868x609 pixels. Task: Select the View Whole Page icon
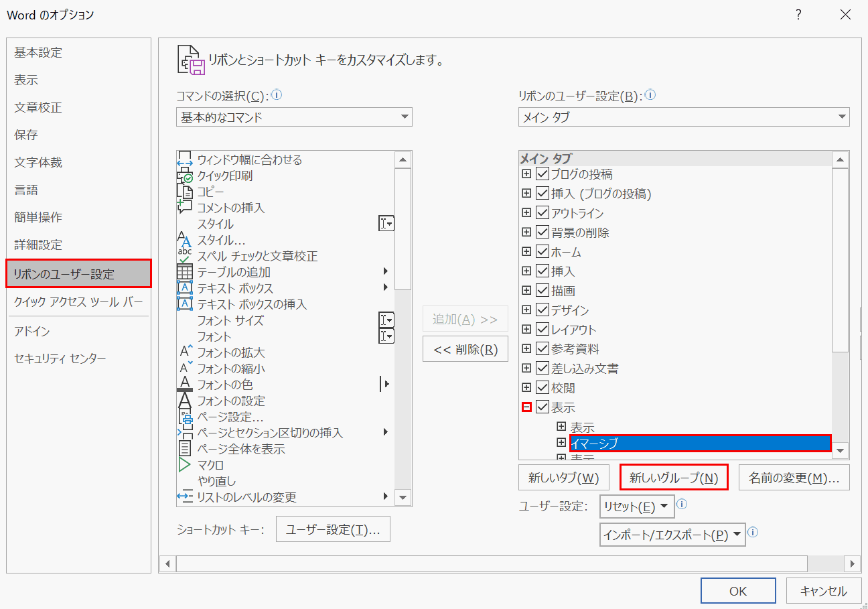pyautogui.click(x=184, y=449)
